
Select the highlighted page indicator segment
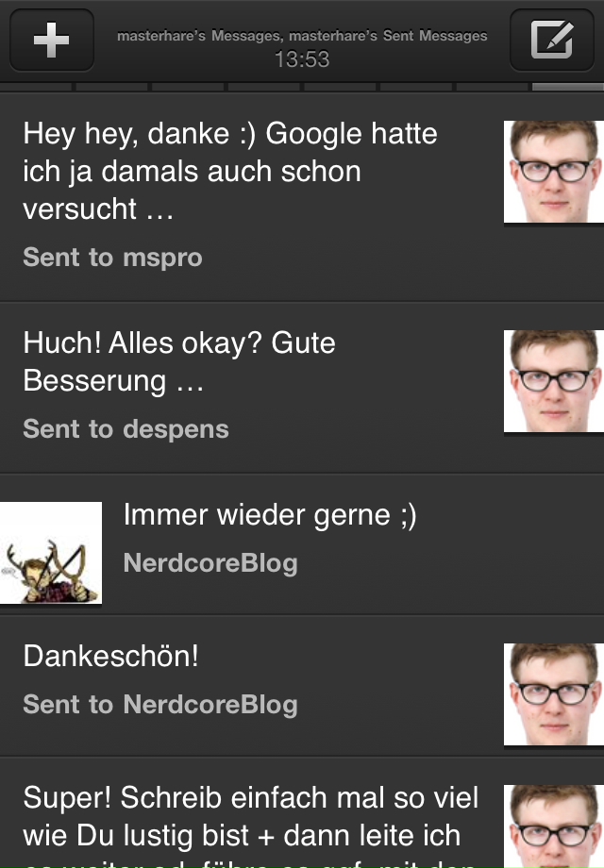(x=568, y=87)
